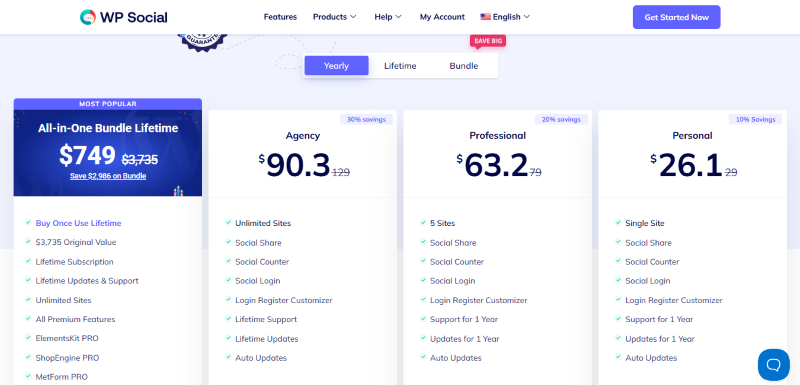Click Auto Updates in Professional plan
This screenshot has width=800, height=385.
pyautogui.click(x=456, y=358)
